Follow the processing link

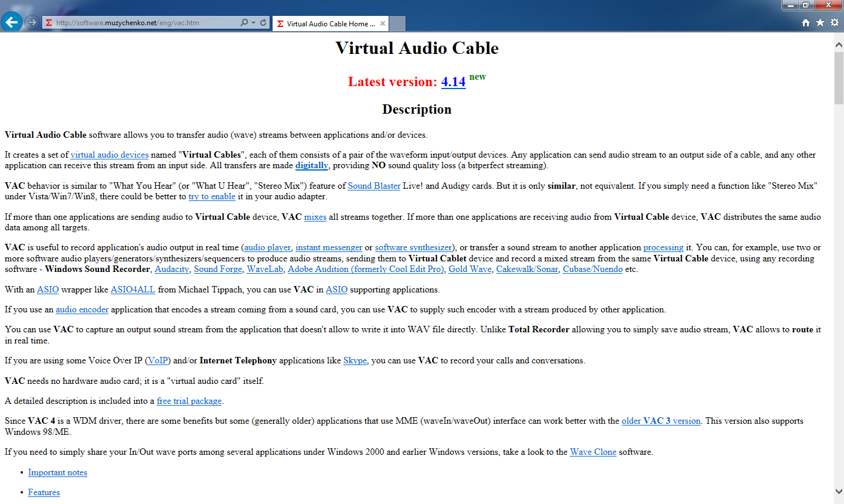tap(663, 247)
